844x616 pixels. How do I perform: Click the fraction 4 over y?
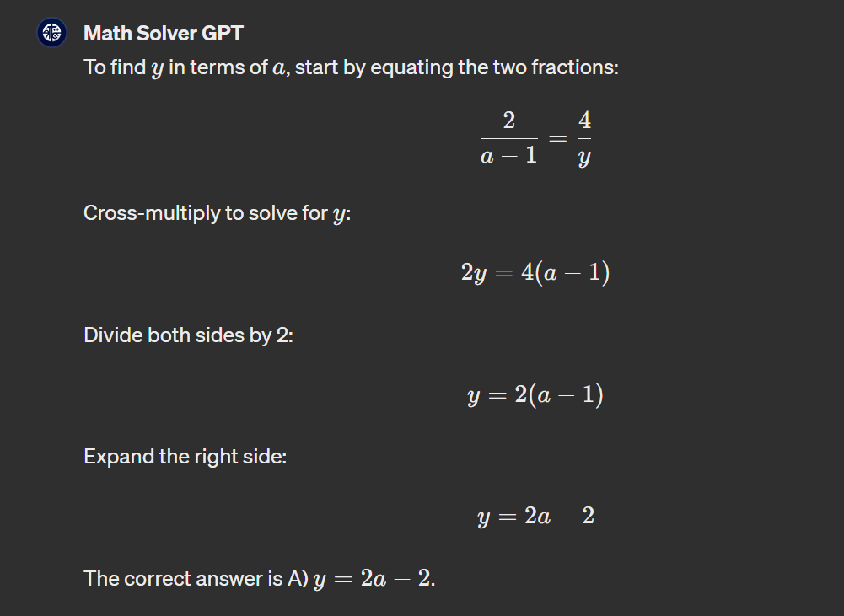(584, 138)
